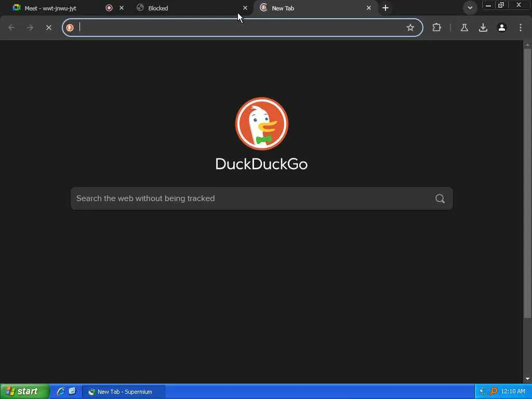Close the Meet tab
The image size is (532, 399).
(x=122, y=8)
